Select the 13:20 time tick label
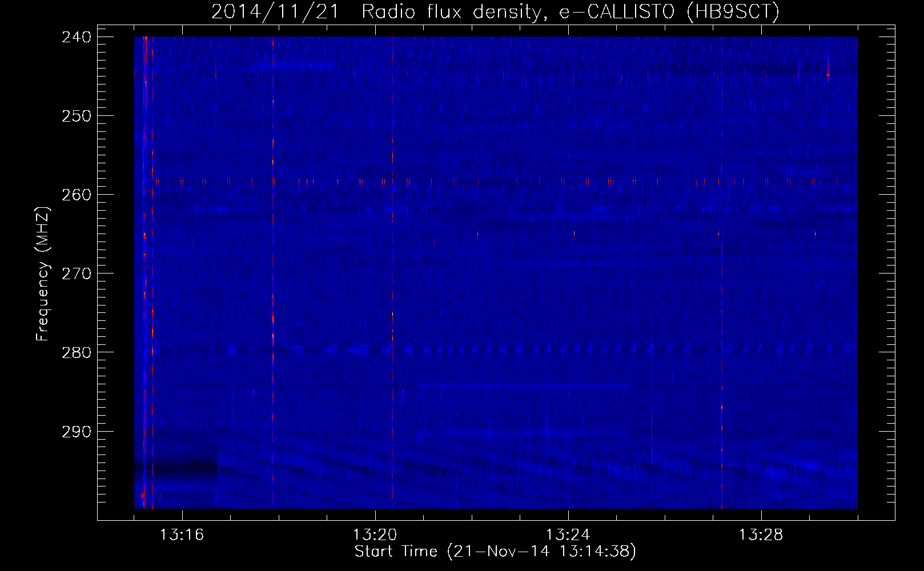924x571 pixels. [375, 535]
